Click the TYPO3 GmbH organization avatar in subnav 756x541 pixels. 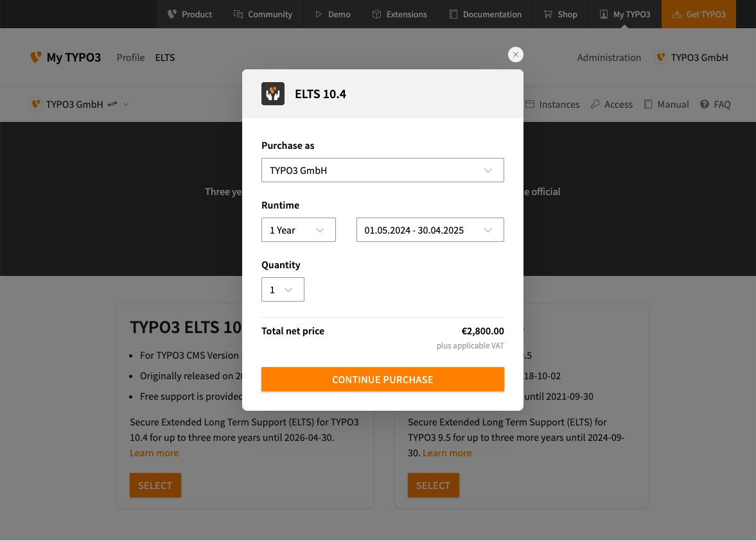[x=36, y=104]
